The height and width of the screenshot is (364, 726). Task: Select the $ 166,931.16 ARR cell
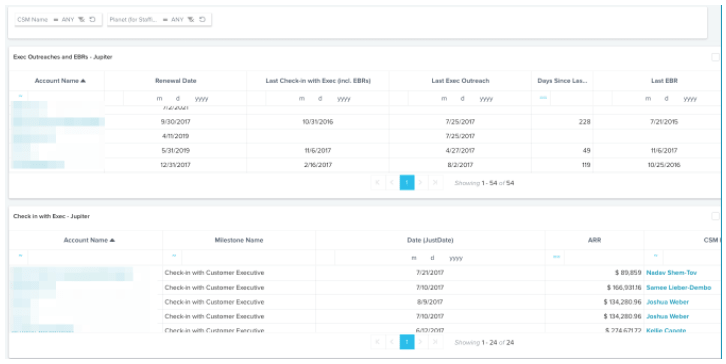[x=595, y=288]
